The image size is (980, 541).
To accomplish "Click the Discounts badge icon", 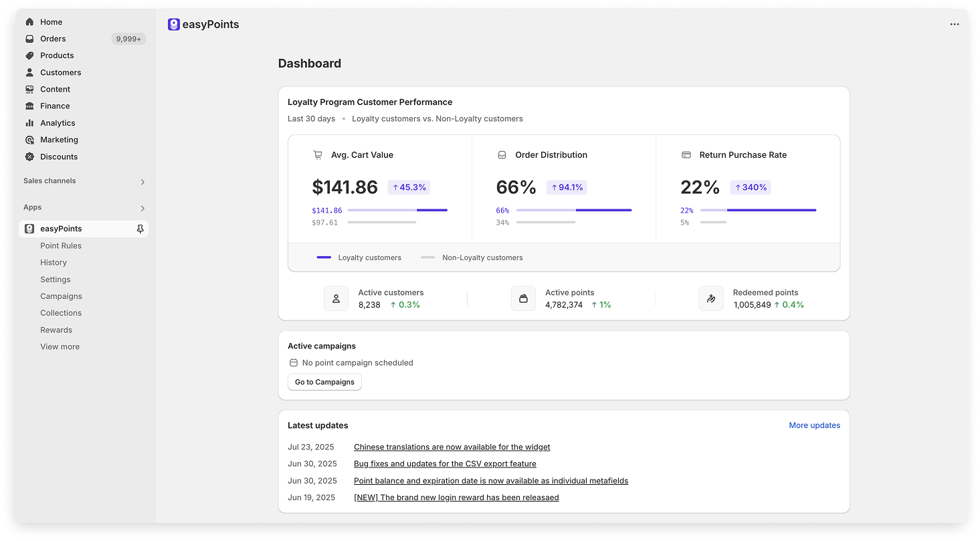I will [x=29, y=156].
